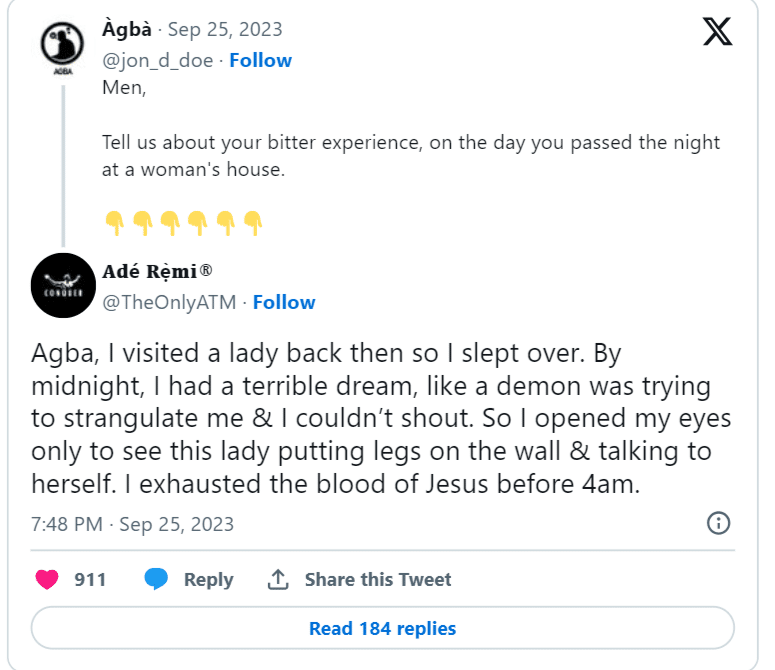Click the Twitter info circle icon
The width and height of the screenshot is (775, 670).
(x=718, y=523)
